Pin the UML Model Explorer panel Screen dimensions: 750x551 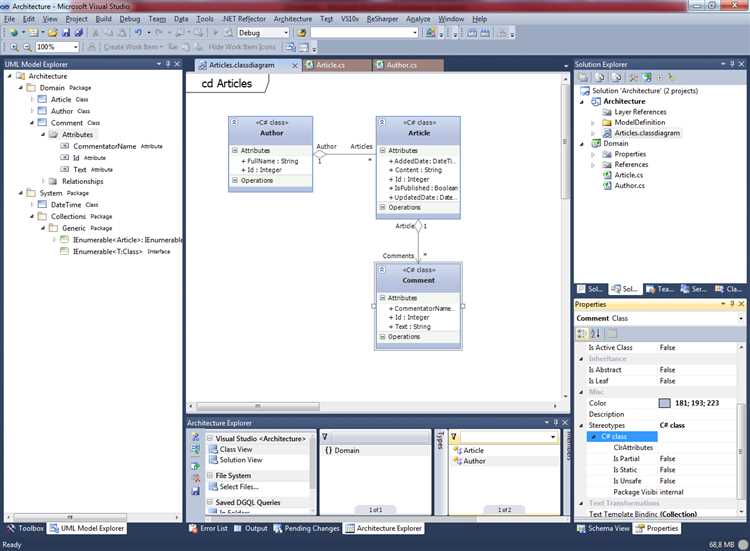click(x=168, y=64)
